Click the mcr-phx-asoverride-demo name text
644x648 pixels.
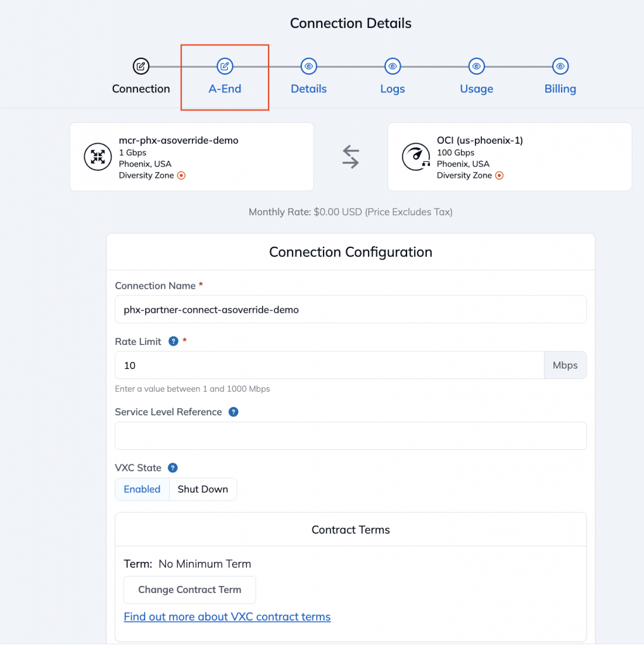(179, 140)
